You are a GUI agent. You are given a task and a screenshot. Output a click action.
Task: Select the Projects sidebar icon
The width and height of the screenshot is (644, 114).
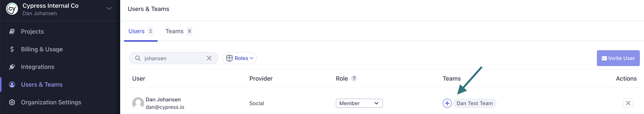point(12,31)
